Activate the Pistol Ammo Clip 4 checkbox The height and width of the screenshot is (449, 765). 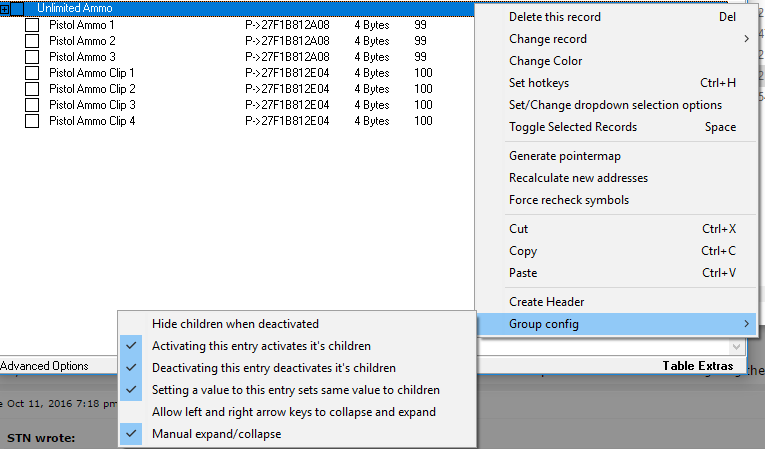(x=32, y=121)
